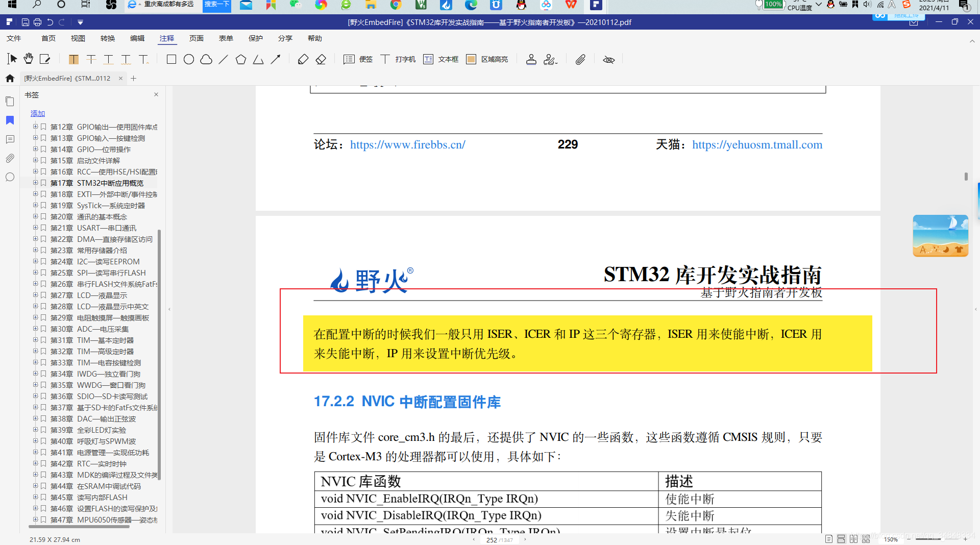Open the 文件 menu
The image size is (980, 545).
(x=14, y=38)
